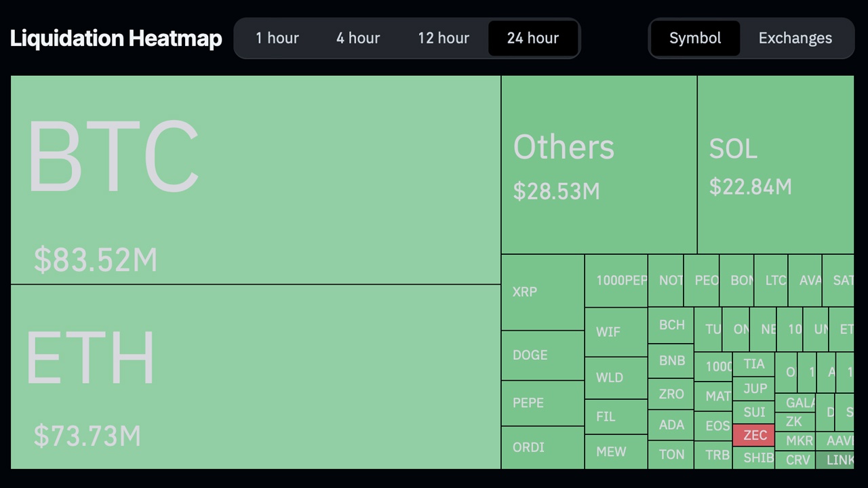The height and width of the screenshot is (488, 868).
Task: Click the red ZEC tile
Action: (754, 435)
